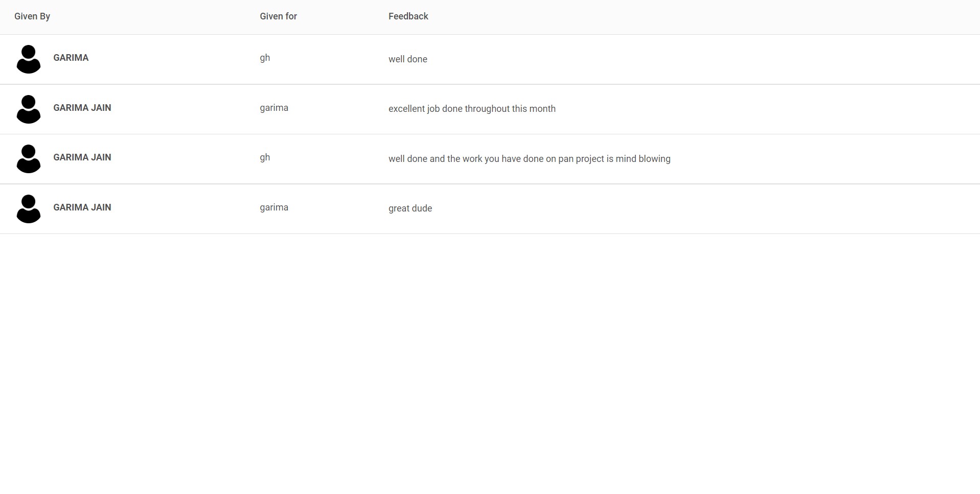Click the 'well done' feedback text
Screen dimensions: 980x494
click(x=408, y=59)
